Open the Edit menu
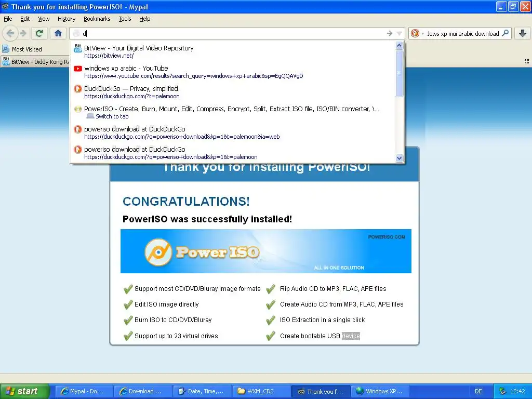 pyautogui.click(x=25, y=19)
